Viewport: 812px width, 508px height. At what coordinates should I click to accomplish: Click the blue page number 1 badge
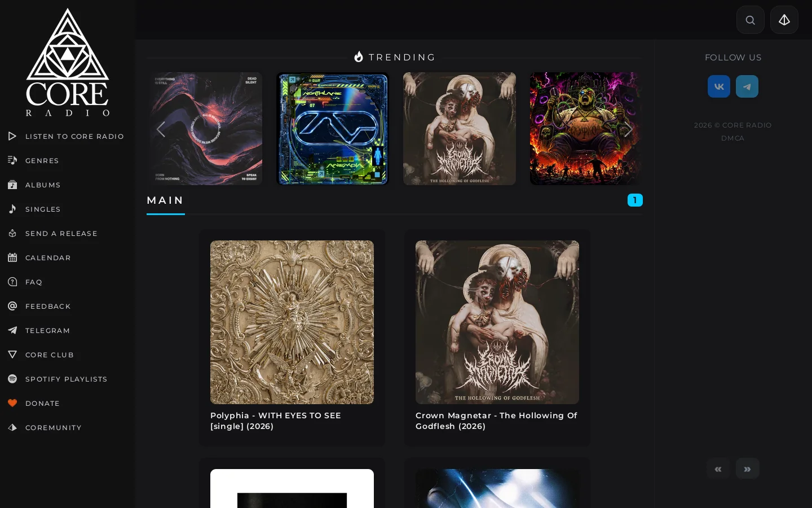tap(635, 200)
